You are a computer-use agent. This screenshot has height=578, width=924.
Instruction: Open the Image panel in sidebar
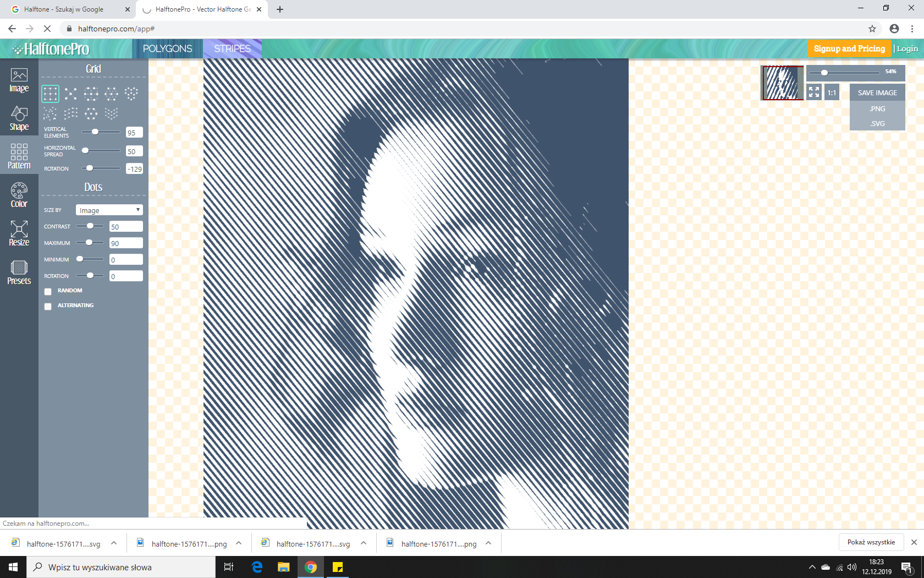(x=19, y=80)
